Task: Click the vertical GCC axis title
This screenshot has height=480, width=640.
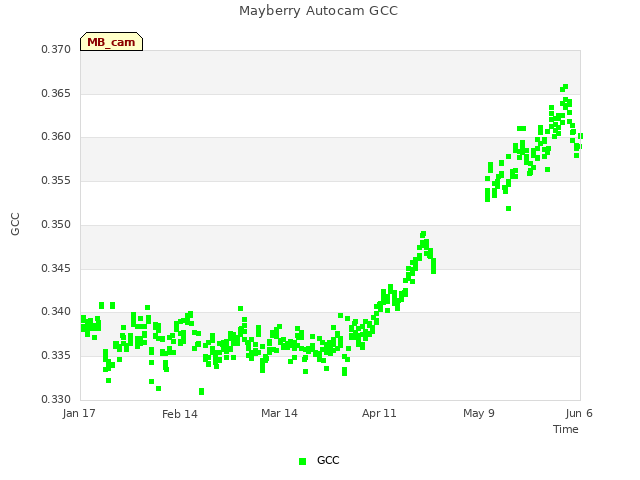Action: 15,224
